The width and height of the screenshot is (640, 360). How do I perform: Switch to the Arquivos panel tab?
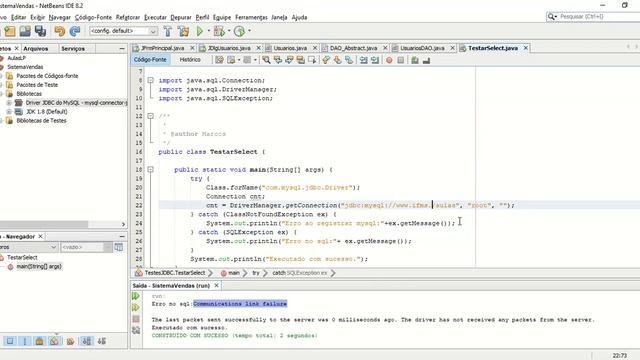pos(36,49)
